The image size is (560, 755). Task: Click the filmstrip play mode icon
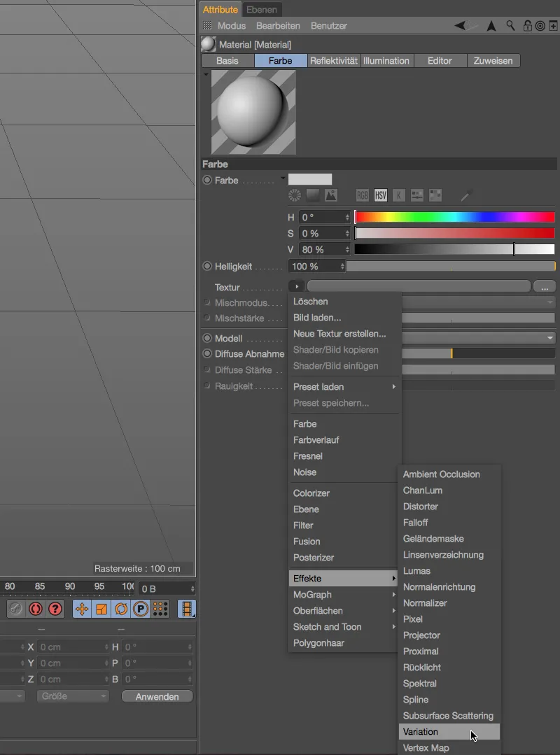coord(187,609)
